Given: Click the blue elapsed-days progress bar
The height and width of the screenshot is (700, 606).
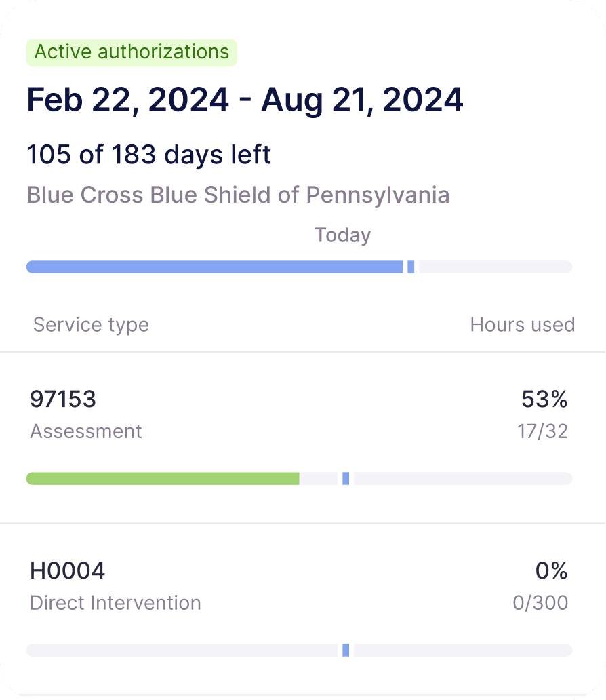Looking at the screenshot, I should (215, 267).
